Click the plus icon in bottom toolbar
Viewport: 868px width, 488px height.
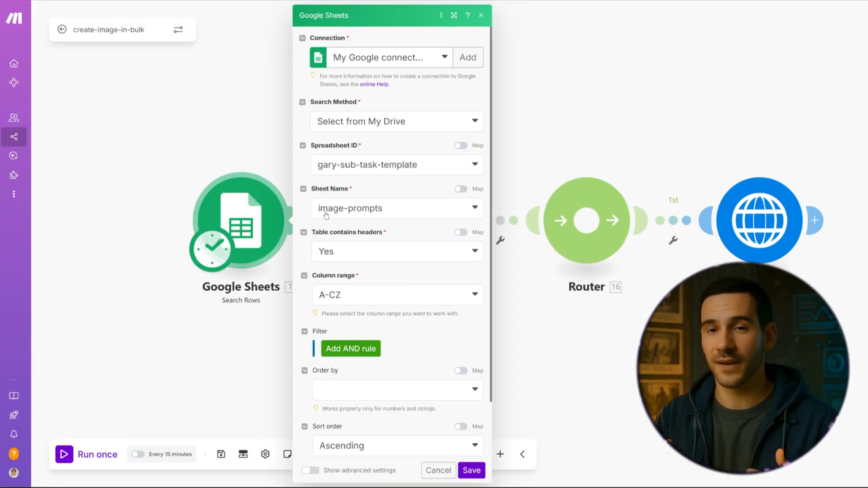click(500, 454)
